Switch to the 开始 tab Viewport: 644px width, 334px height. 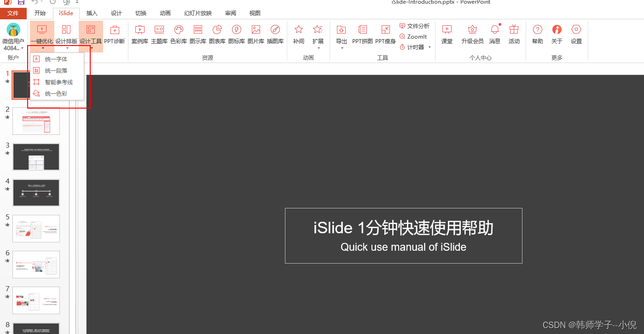coord(40,13)
